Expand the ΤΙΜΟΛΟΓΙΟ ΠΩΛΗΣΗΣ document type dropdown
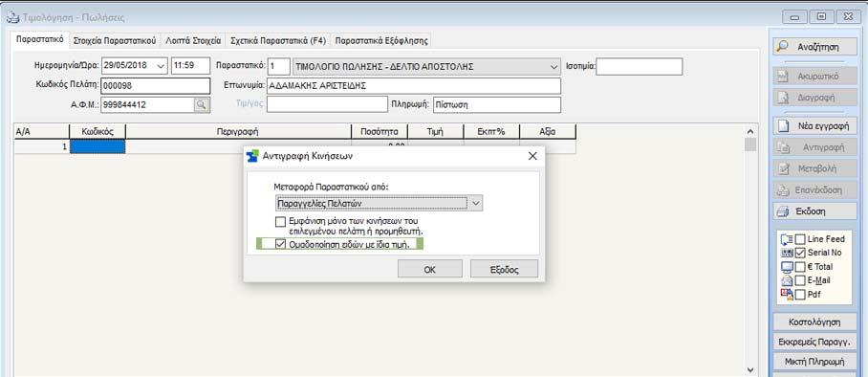Viewport: 868px width, 377px height. [x=554, y=67]
